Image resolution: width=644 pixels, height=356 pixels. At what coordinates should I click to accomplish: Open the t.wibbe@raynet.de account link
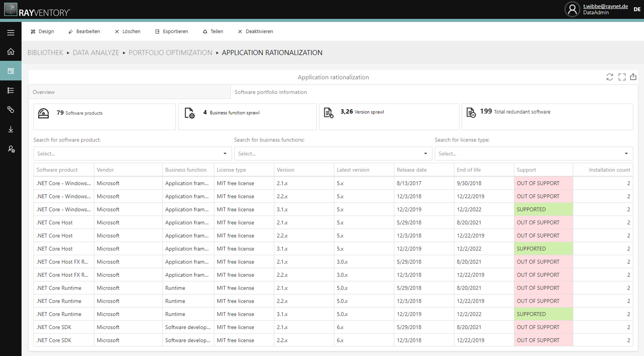coord(605,6)
